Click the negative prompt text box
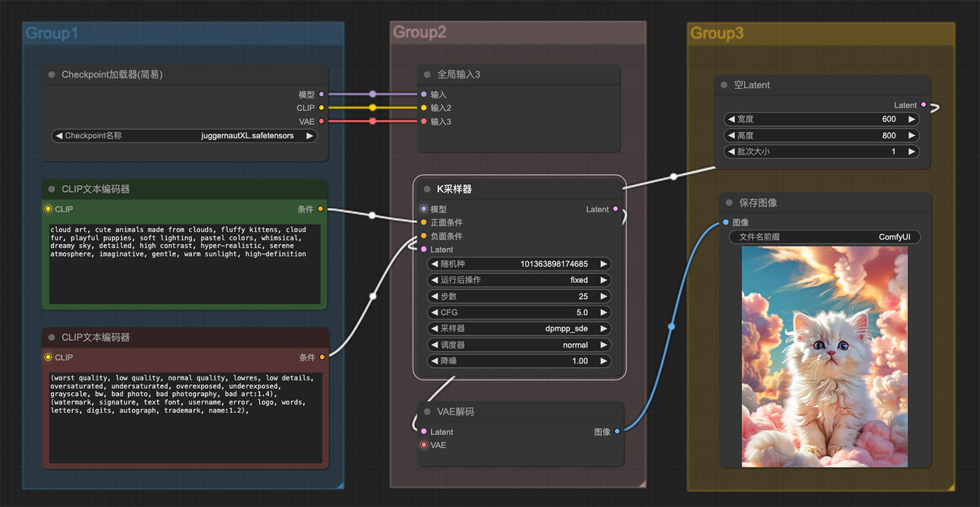Screen dimensions: 980x507 coord(185,417)
